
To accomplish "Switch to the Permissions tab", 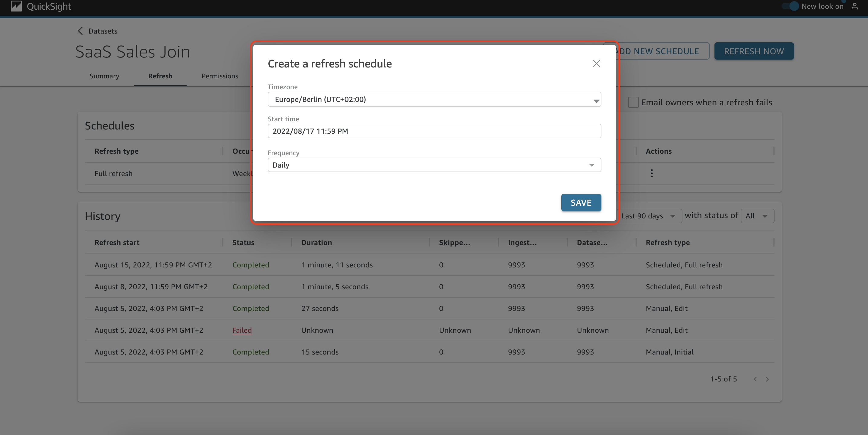I will click(x=220, y=76).
